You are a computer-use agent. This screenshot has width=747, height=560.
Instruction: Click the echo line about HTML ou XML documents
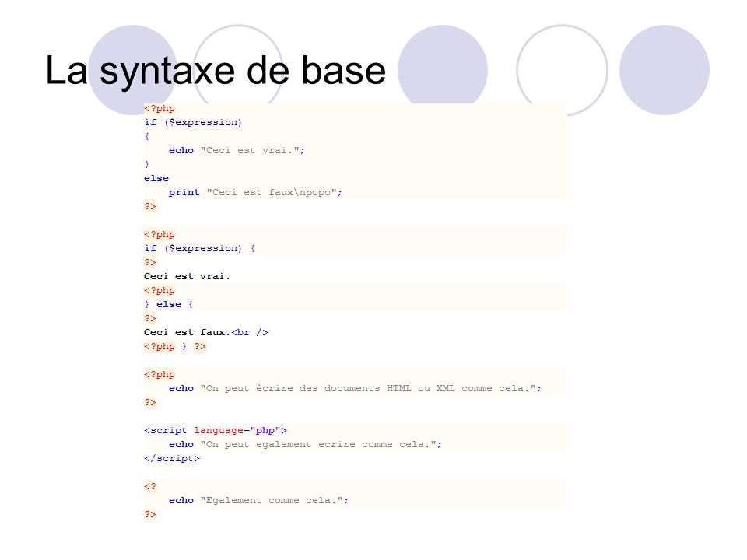tap(355, 389)
